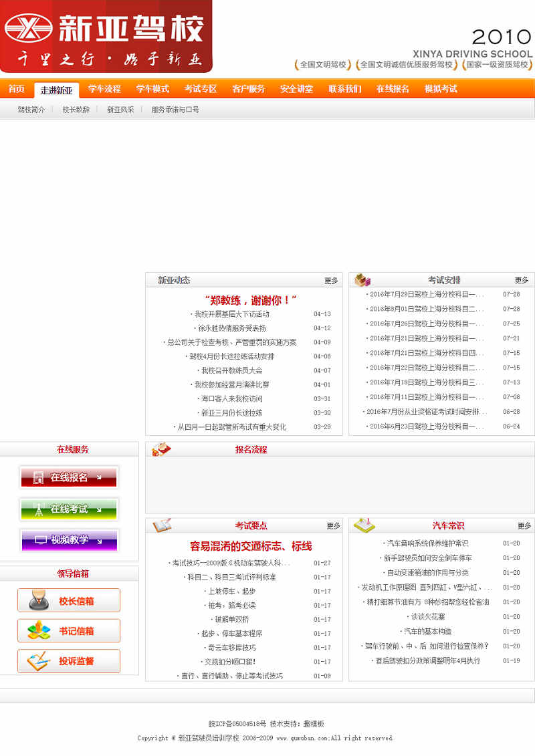The height and width of the screenshot is (756, 535).
Task: Open the 校长致辞 submenu link
Action: (76, 110)
